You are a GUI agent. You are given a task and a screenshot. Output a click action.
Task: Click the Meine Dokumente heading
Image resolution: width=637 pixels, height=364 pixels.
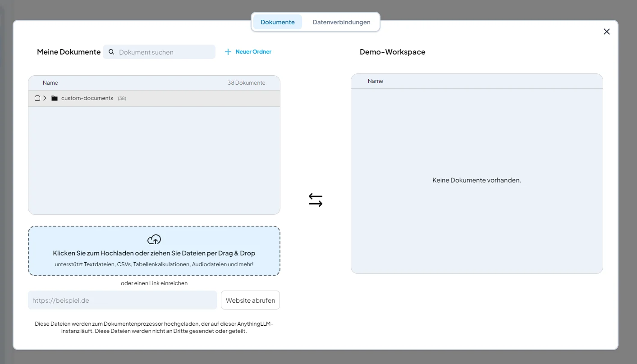coord(69,52)
